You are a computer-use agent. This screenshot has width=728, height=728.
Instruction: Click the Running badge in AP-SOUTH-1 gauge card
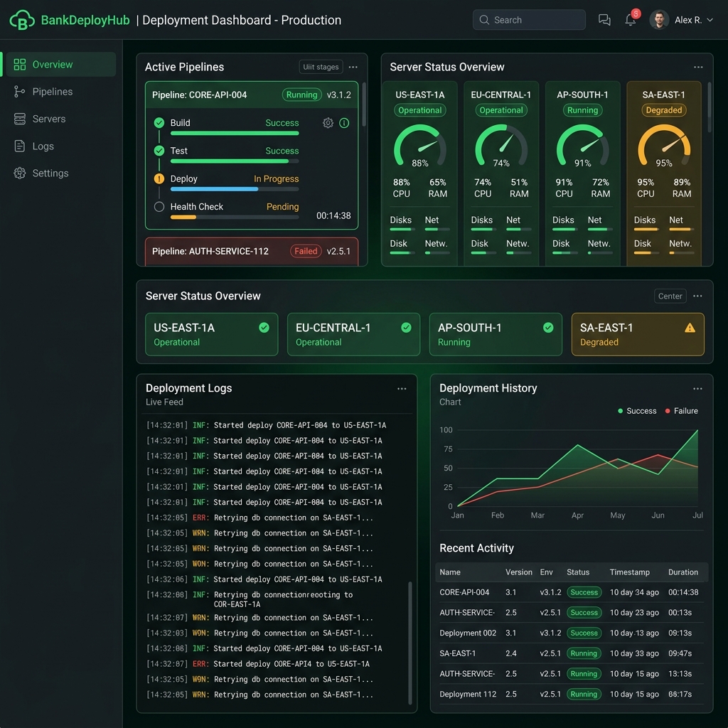coord(582,110)
